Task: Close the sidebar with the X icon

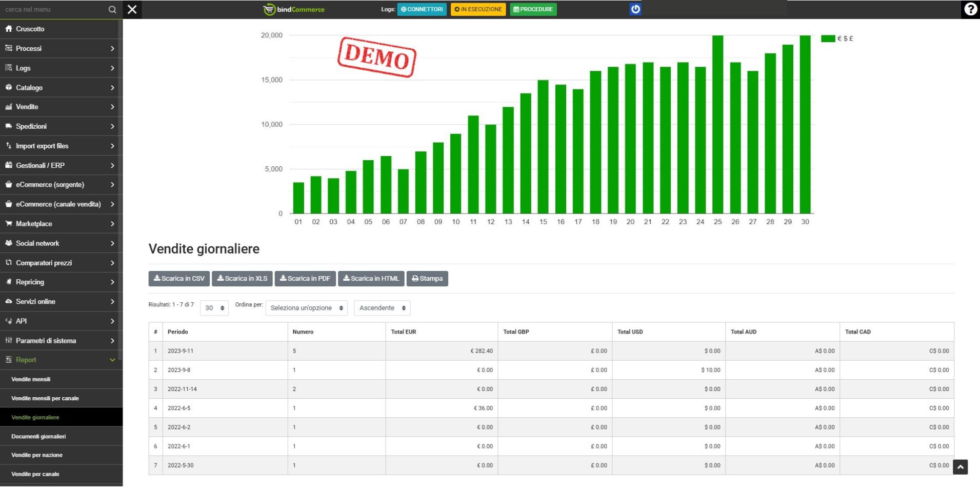Action: [132, 10]
